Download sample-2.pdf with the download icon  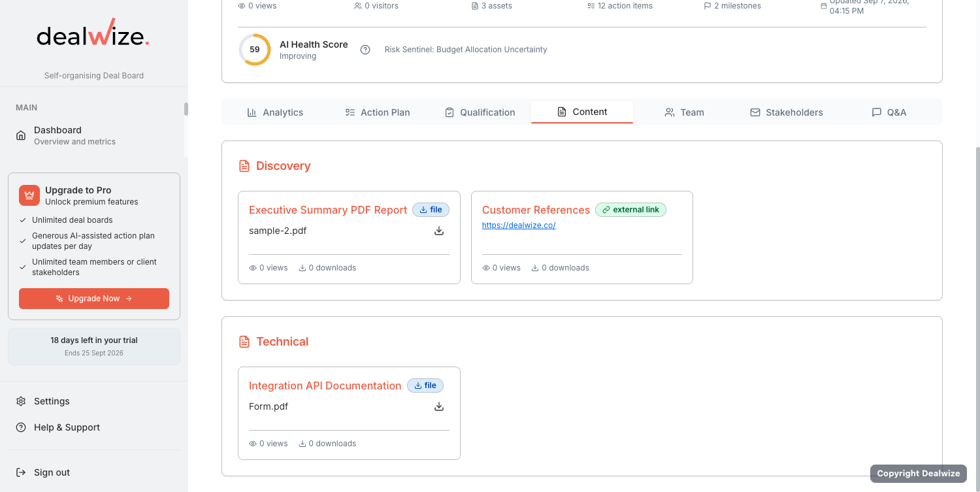439,231
